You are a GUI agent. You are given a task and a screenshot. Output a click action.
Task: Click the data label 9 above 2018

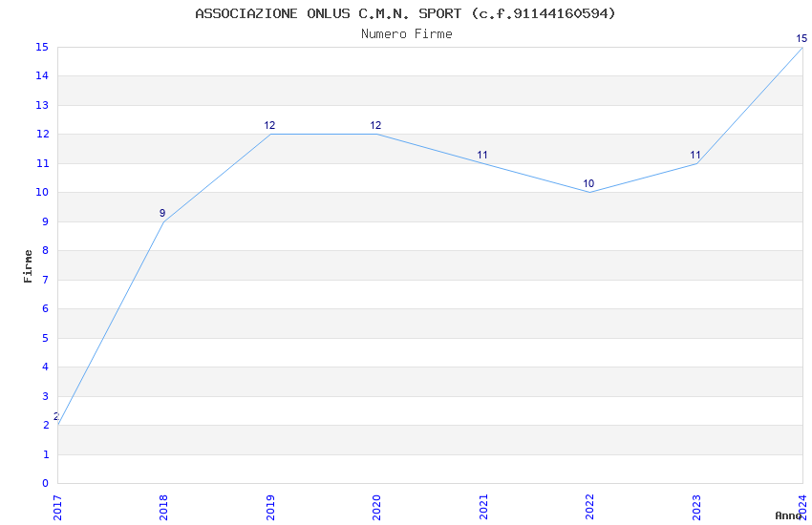pos(162,213)
